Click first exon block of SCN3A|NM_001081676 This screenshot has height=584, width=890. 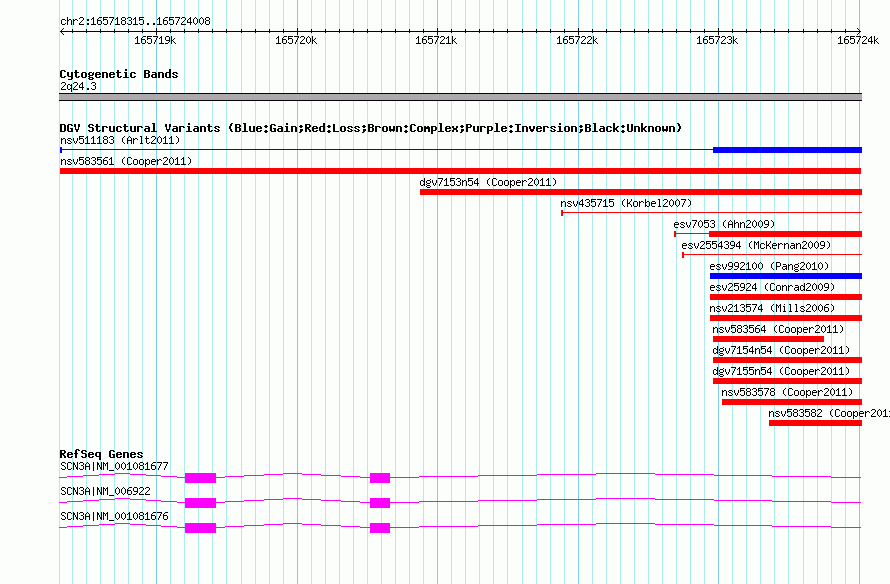pyautogui.click(x=200, y=528)
